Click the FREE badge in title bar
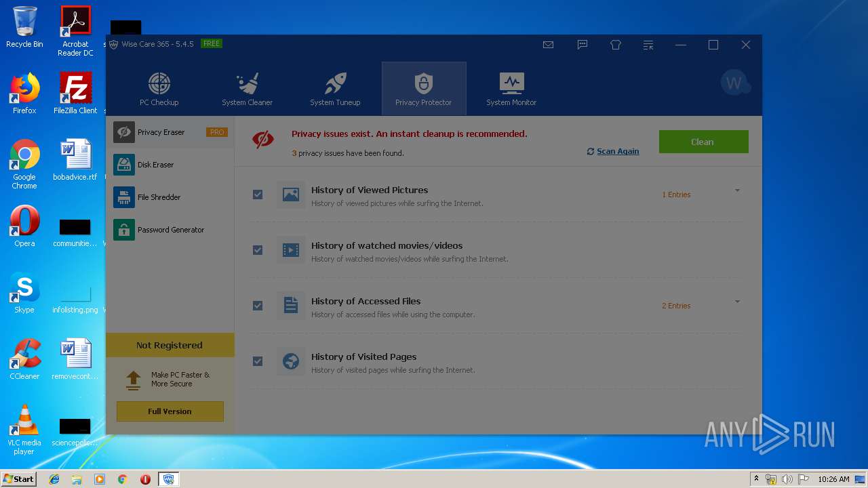 click(212, 43)
